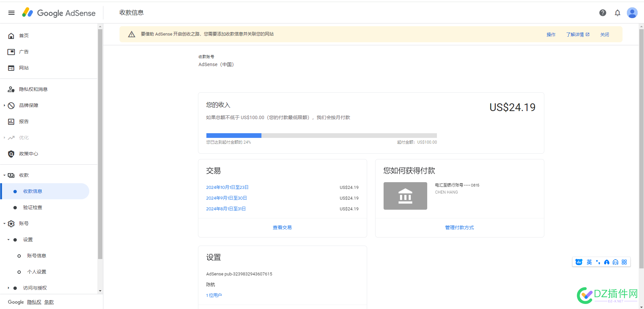Click the gear icon beside 账号
The image size is (644, 309).
tap(11, 223)
